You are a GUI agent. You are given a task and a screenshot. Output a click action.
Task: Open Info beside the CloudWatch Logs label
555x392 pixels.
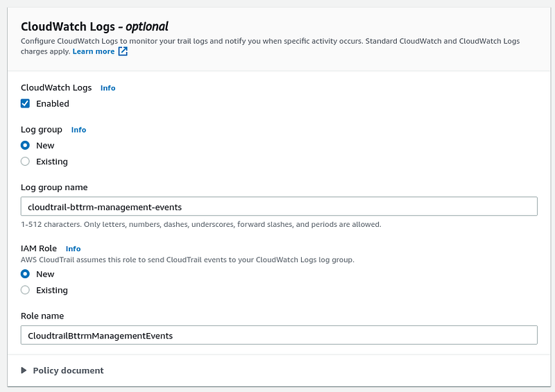(x=108, y=88)
